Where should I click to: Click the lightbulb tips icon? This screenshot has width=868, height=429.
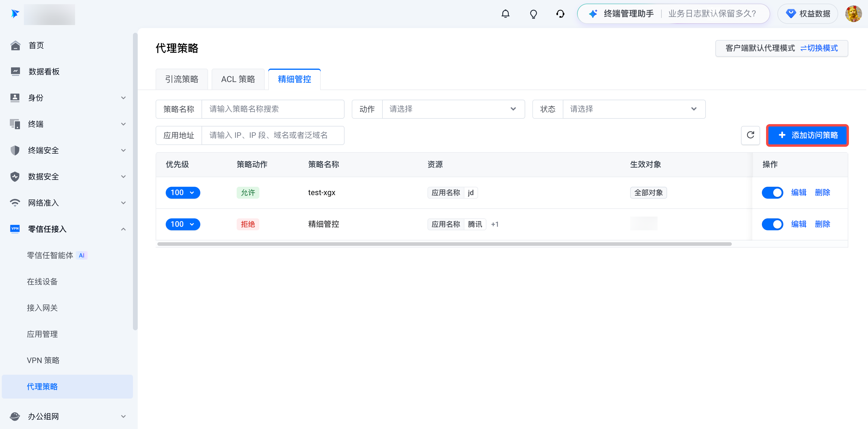click(x=533, y=14)
